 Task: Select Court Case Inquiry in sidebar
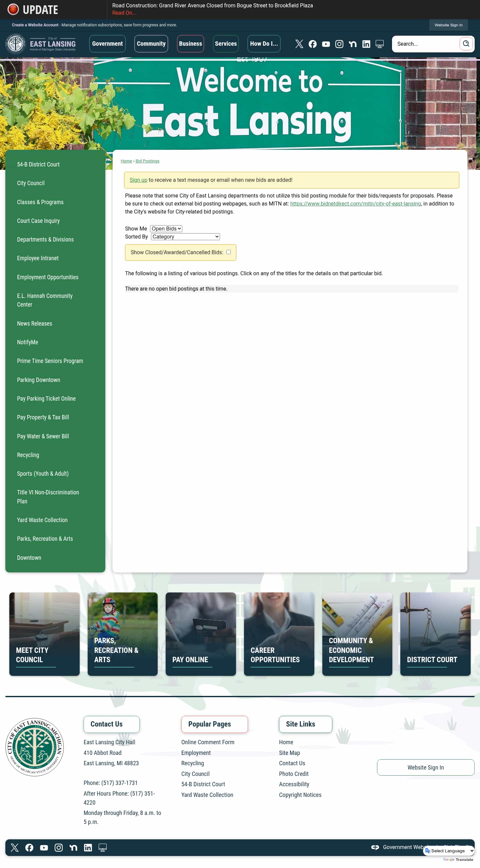click(x=38, y=221)
